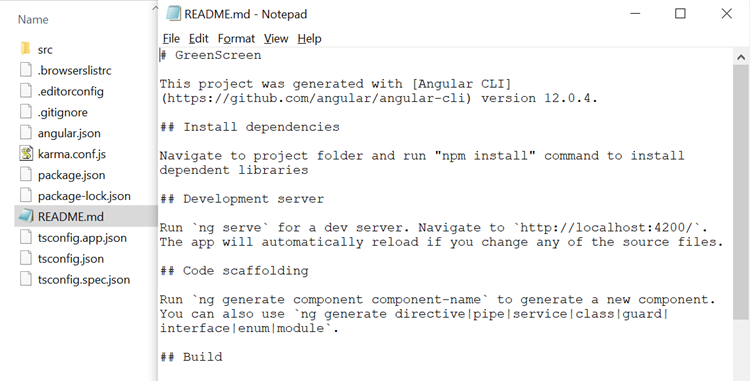Open the Edit menu

(x=199, y=39)
